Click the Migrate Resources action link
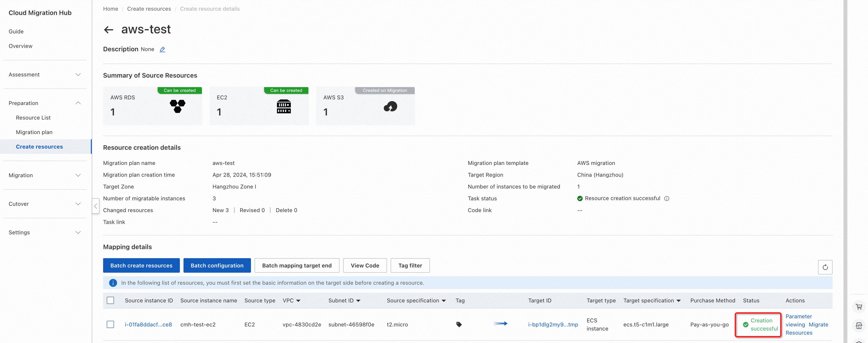The width and height of the screenshot is (868, 343). pos(807,328)
